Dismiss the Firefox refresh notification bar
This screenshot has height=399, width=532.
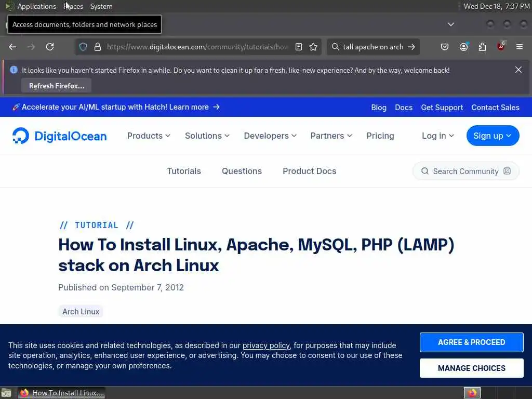click(x=518, y=70)
